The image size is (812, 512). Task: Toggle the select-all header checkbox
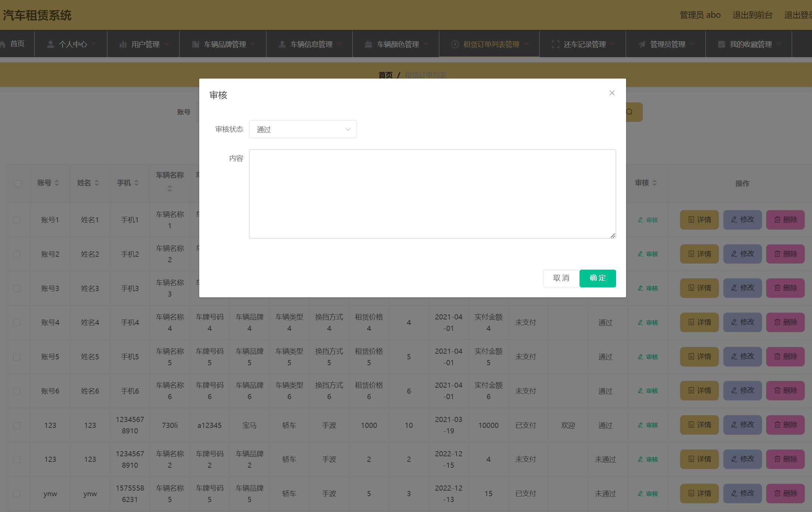point(18,183)
